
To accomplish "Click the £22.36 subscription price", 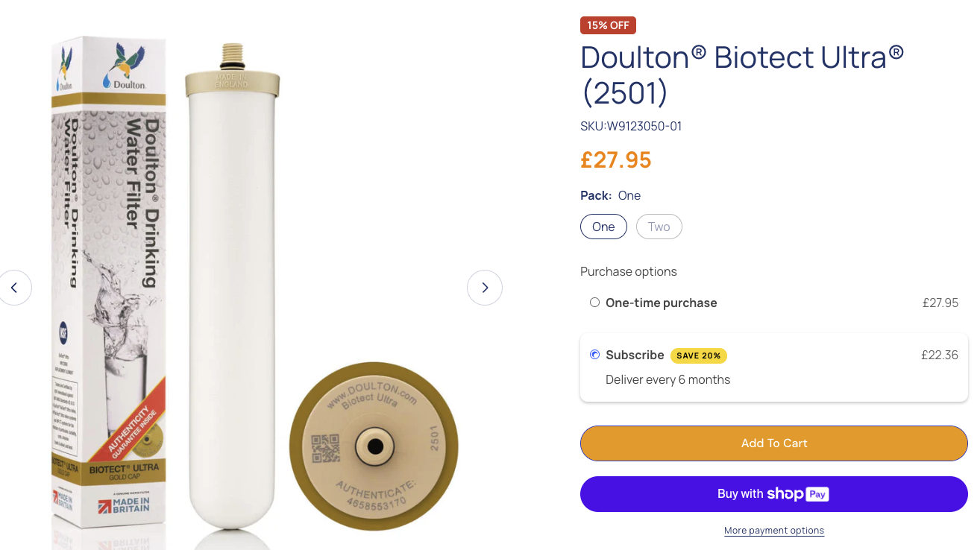I will tap(939, 355).
